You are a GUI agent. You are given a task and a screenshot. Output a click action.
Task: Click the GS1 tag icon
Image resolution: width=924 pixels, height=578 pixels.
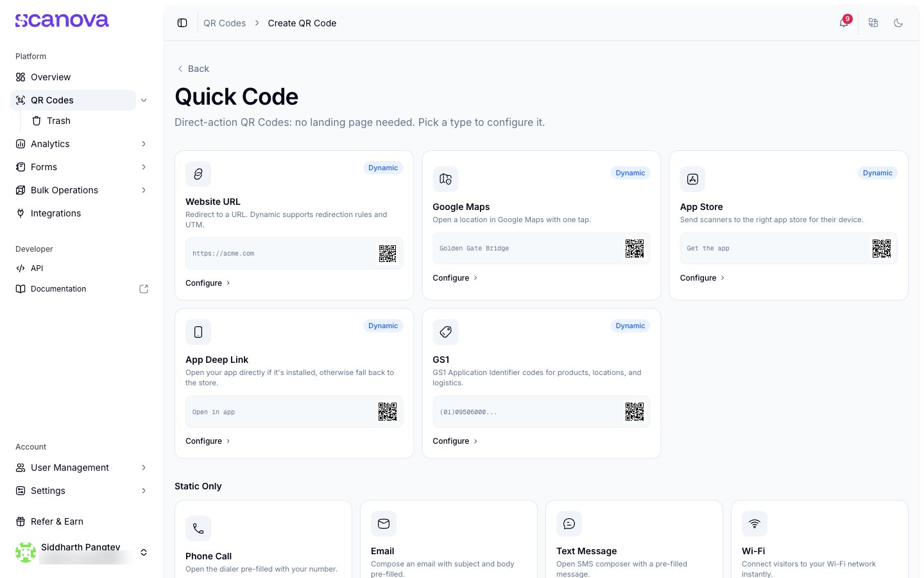click(445, 332)
